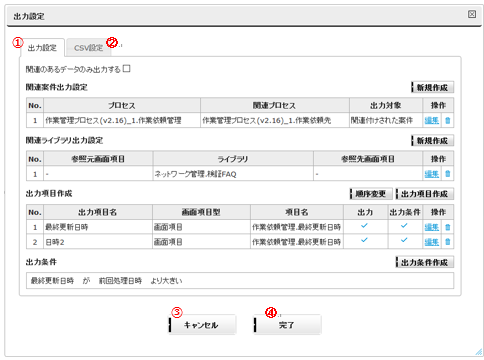Edit the 日時2 output item
The width and height of the screenshot is (484, 360).
(x=432, y=242)
